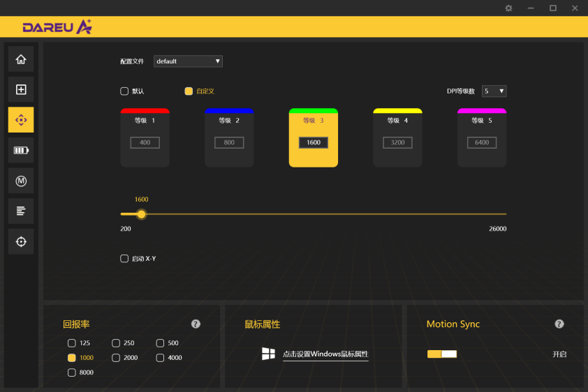Select the 8000 polling rate option
This screenshot has height=392, width=588.
(x=72, y=372)
